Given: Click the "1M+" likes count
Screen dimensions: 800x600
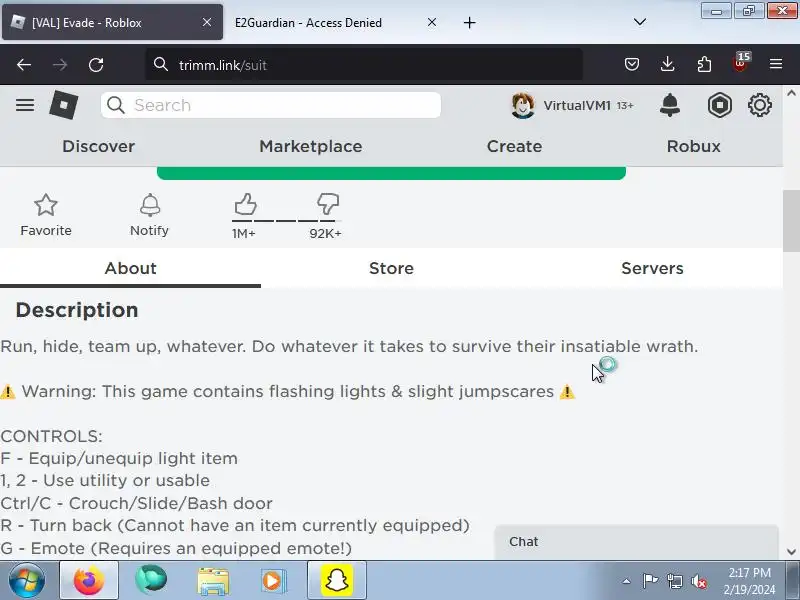Looking at the screenshot, I should click(243, 234).
